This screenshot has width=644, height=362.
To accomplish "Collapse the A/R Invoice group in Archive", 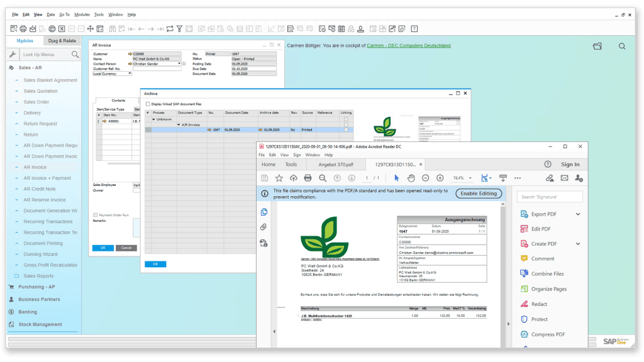I will pyautogui.click(x=179, y=125).
